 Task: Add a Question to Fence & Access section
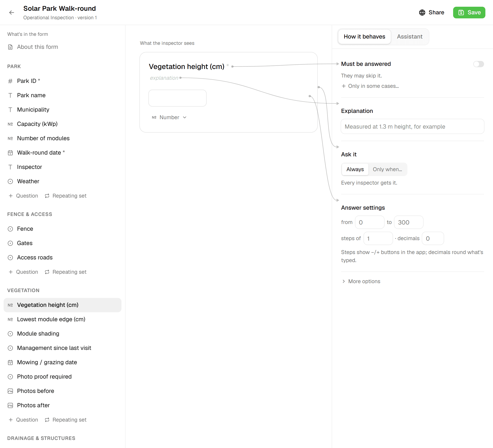[24, 272]
